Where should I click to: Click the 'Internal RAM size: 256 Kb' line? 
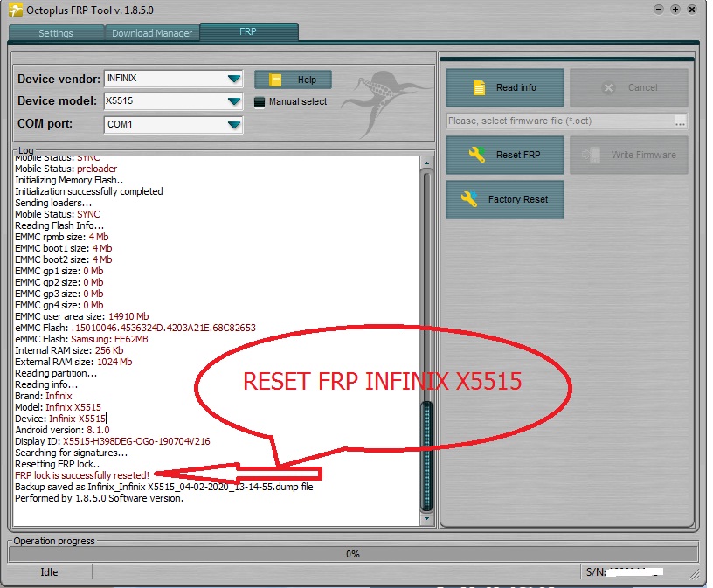click(69, 350)
